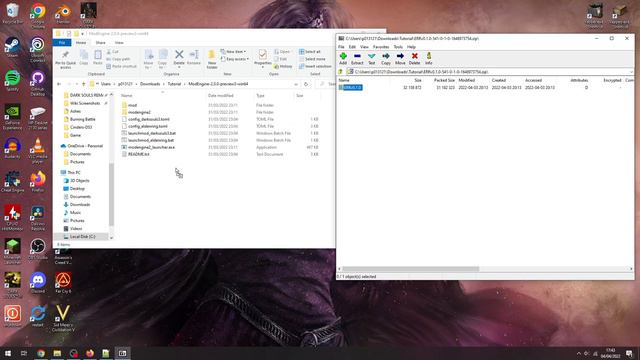Select modengine2_launcher.exe file
This screenshot has height=360, width=640.
pos(151,147)
